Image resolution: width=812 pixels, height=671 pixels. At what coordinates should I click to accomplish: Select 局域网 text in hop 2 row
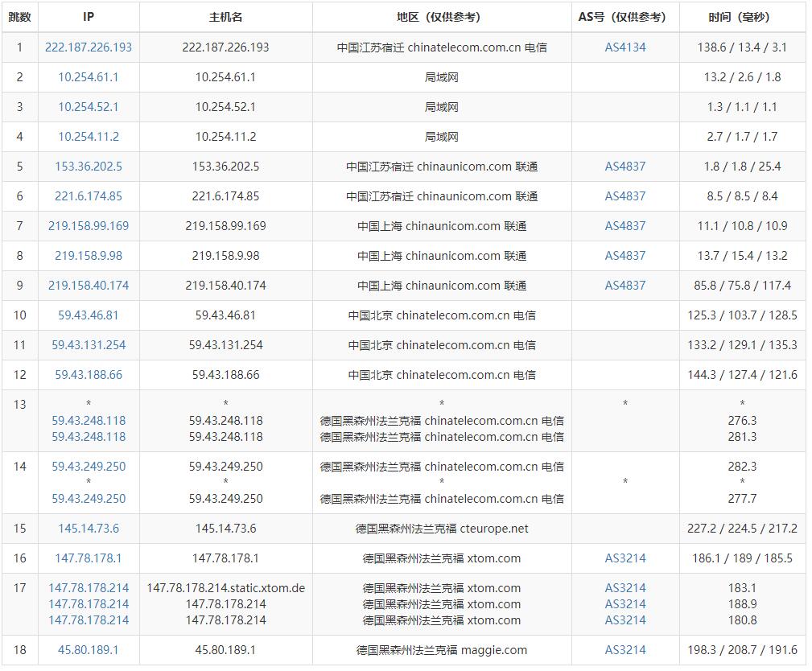tap(442, 77)
